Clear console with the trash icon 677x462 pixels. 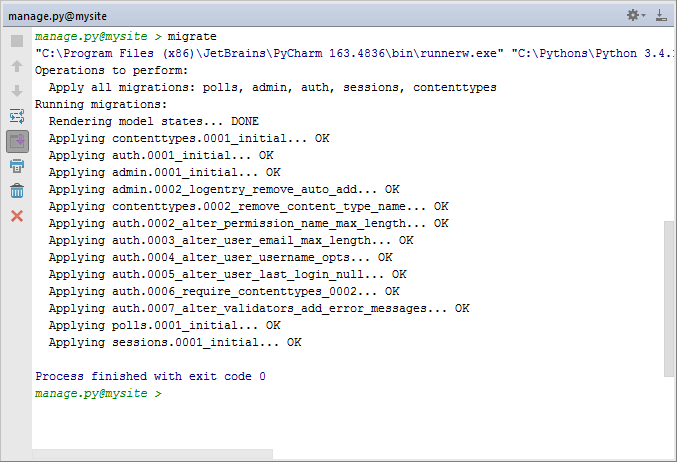17,191
